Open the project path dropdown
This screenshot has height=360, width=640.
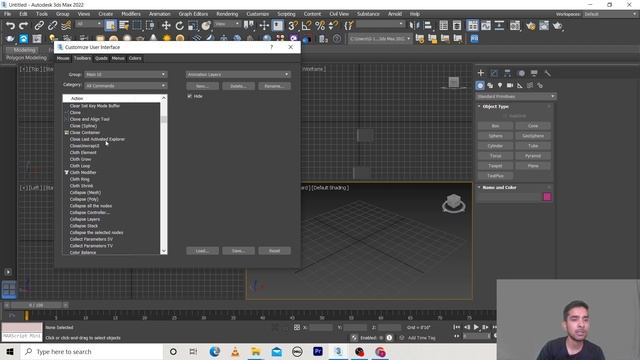tap(380, 39)
